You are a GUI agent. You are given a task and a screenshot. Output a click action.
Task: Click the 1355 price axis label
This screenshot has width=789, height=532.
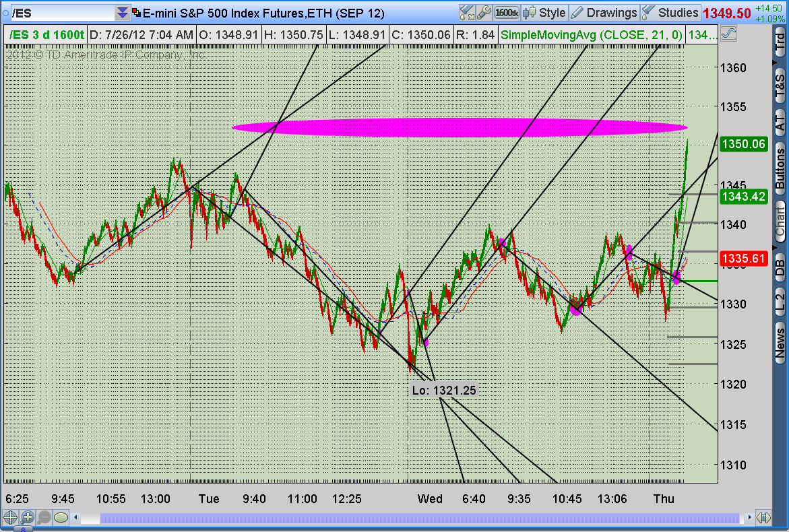point(733,106)
